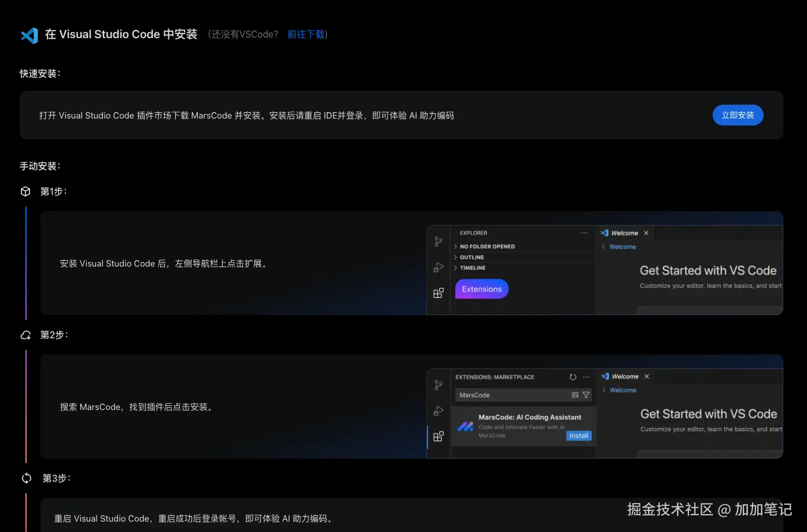Click the cloud icon beside 第2步

coord(25,335)
